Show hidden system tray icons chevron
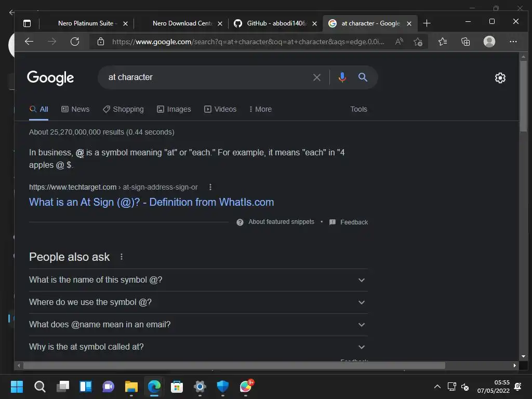The width and height of the screenshot is (532, 399). 437,387
